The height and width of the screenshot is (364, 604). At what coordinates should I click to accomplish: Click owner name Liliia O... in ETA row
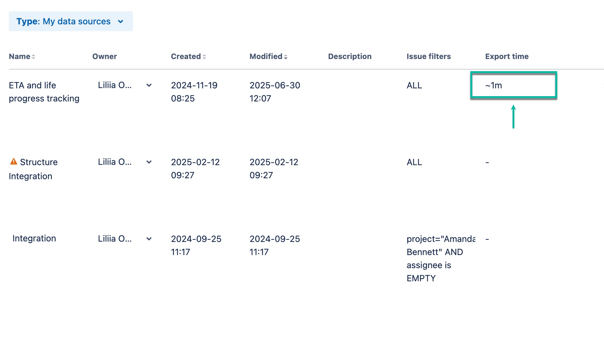tap(115, 85)
